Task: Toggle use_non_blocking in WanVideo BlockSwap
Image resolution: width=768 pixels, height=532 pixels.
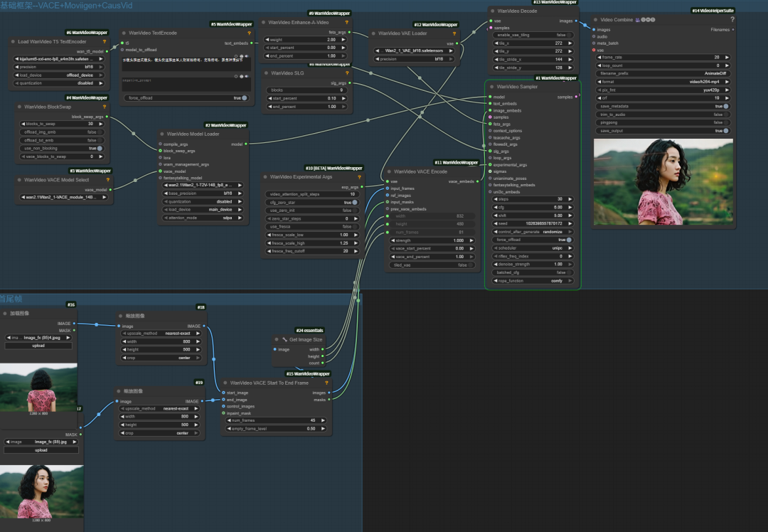Action: (62, 149)
